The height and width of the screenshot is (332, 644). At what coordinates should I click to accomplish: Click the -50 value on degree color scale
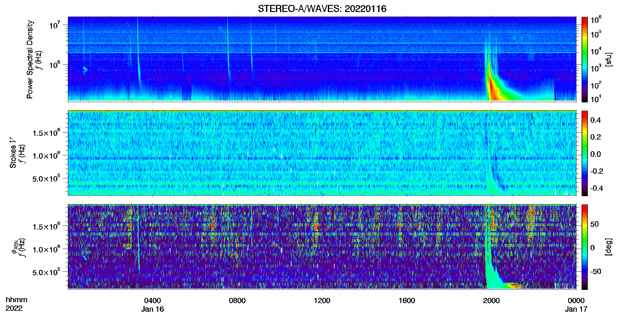click(595, 271)
